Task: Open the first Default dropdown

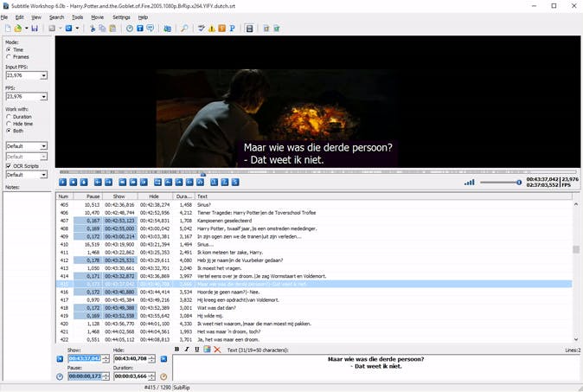Action: coord(43,146)
